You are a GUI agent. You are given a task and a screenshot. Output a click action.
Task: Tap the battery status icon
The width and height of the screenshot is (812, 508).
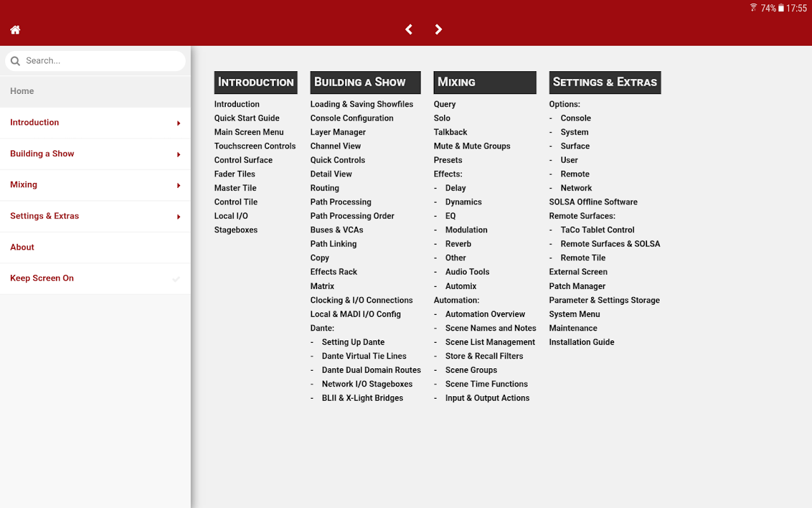[x=781, y=8]
